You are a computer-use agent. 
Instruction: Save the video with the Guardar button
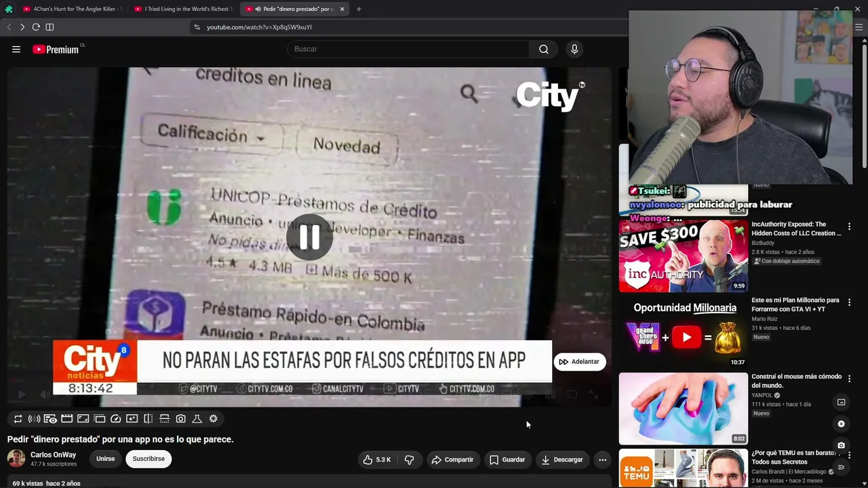click(507, 460)
